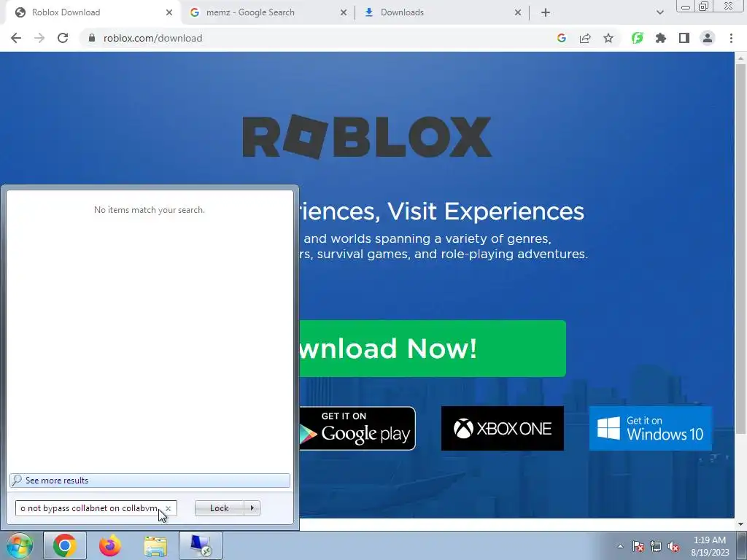Click the Roblox logo
This screenshot has height=560, width=747.
click(367, 136)
